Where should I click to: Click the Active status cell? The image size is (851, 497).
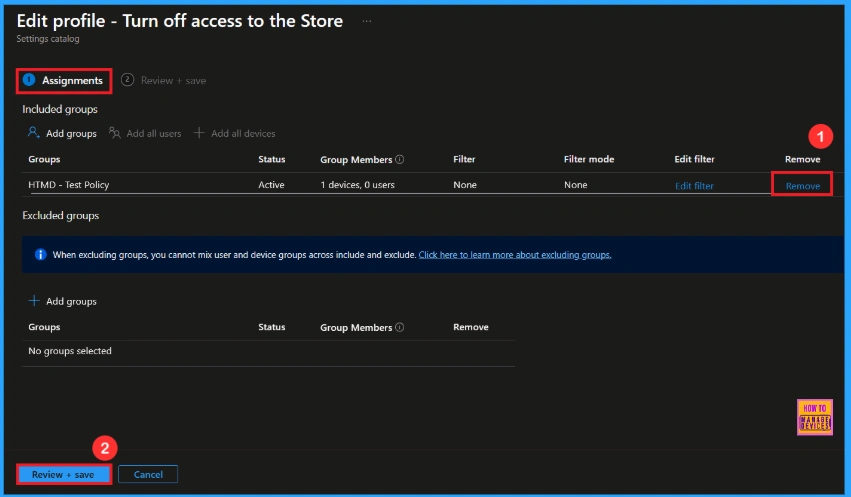coord(271,184)
